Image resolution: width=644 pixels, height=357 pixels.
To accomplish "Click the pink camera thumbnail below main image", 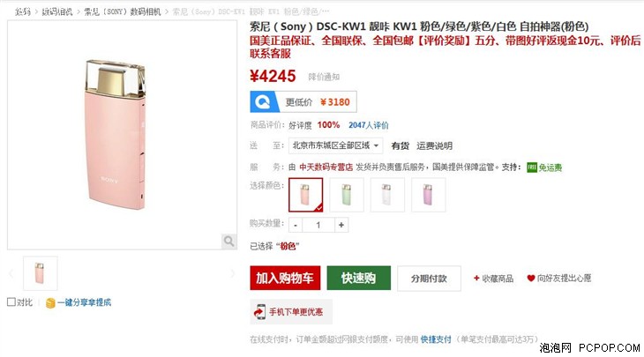I will point(41,273).
